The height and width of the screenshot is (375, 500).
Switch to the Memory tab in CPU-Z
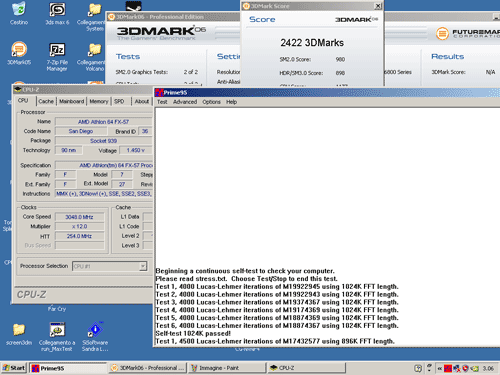(99, 101)
